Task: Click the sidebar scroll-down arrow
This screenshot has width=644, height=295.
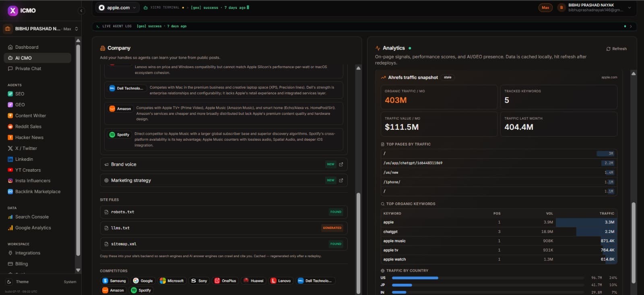Action: click(78, 270)
